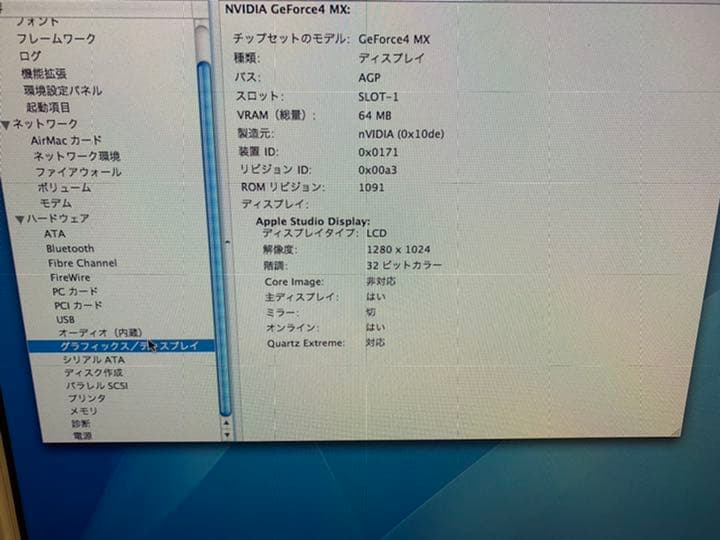This screenshot has height=540, width=720.
Task: Click the GeForce4 MX chipset model value
Action: (x=394, y=39)
